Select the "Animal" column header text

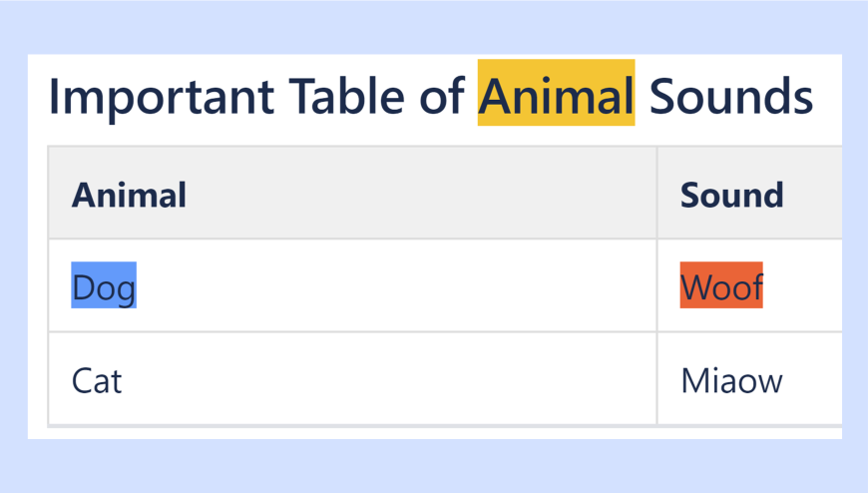pyautogui.click(x=129, y=195)
